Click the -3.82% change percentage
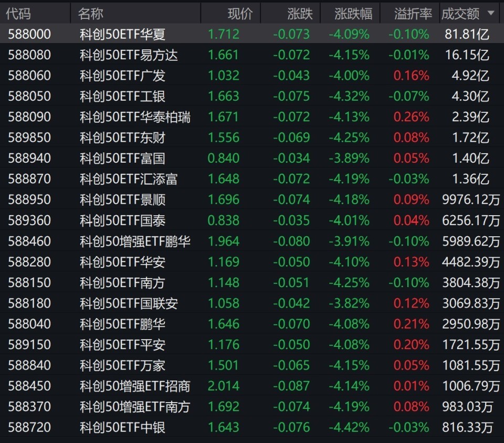 pos(349,303)
